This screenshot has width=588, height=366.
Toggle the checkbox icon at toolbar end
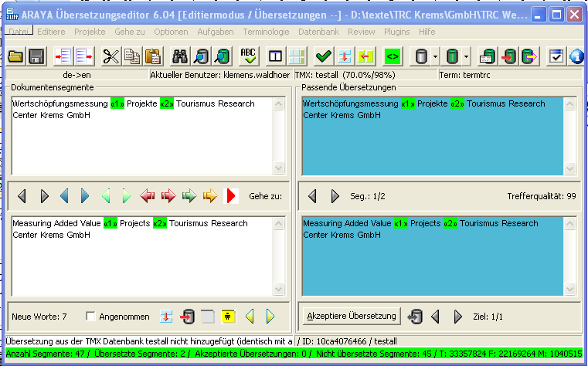coord(556,56)
